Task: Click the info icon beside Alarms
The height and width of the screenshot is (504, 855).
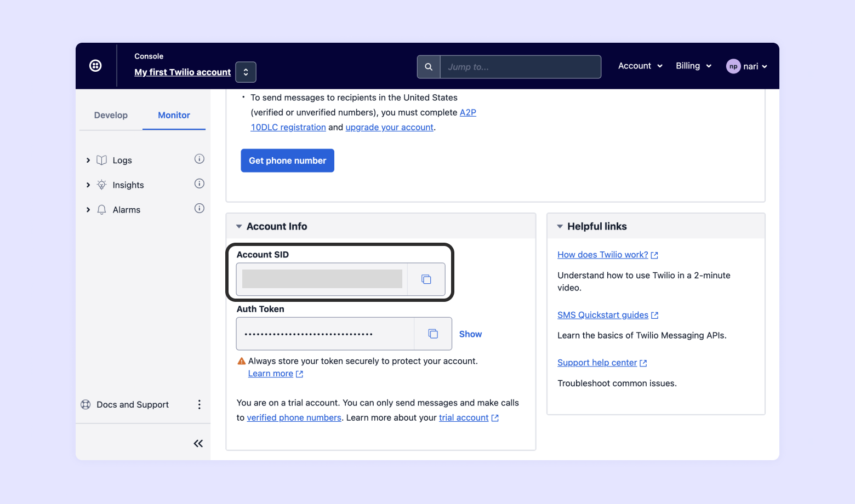Action: 200,208
